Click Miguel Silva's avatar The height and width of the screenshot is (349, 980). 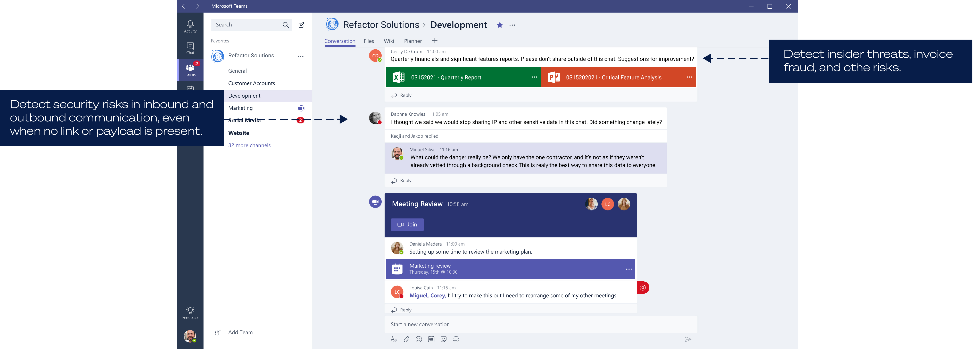click(x=397, y=153)
